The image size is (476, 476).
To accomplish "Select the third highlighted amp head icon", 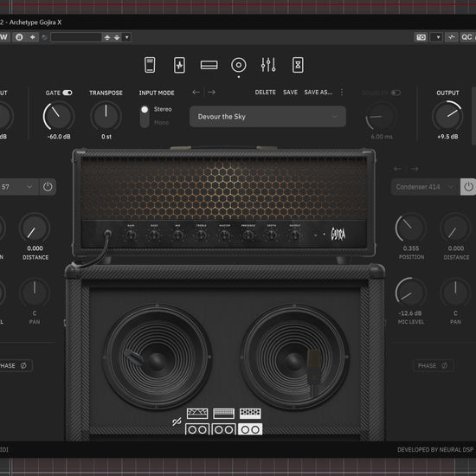I will click(250, 413).
